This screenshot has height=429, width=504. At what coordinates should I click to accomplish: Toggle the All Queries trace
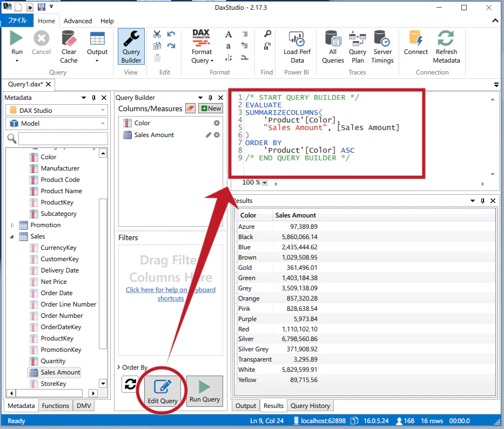(333, 46)
